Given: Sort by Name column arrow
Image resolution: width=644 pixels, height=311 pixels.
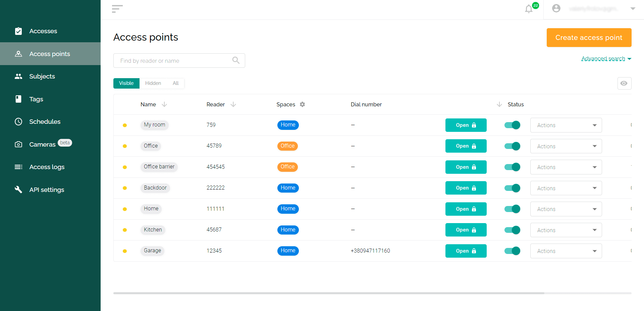Looking at the screenshot, I should 164,104.
